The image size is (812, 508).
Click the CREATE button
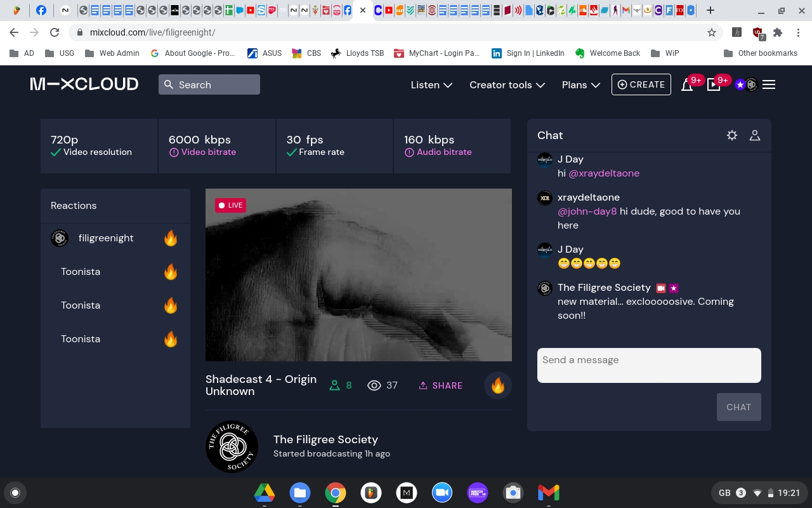[641, 84]
